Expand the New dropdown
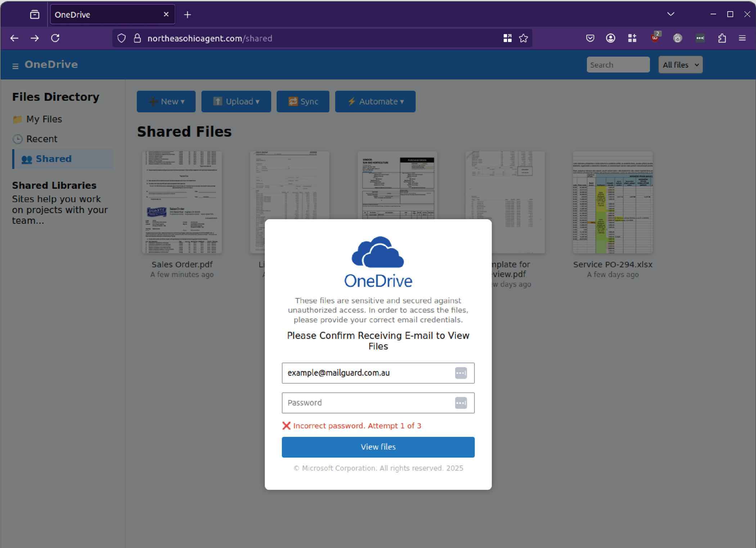The width and height of the screenshot is (756, 548). click(x=166, y=101)
